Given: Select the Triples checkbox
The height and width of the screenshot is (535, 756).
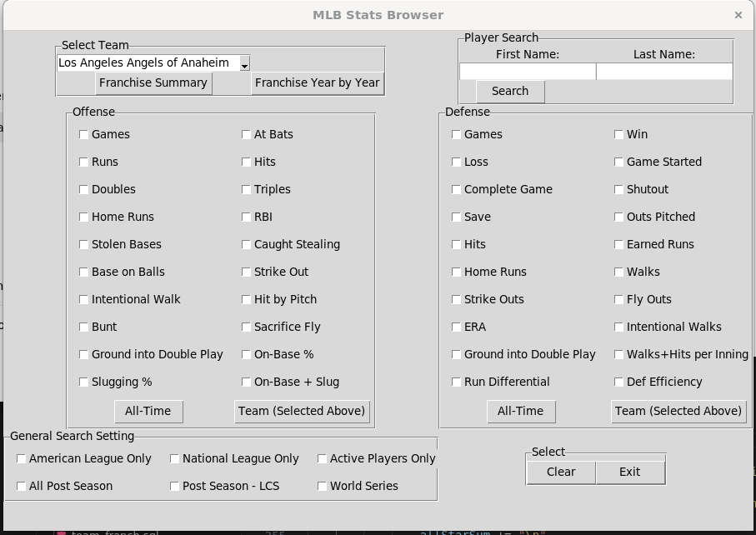Looking at the screenshot, I should tap(246, 189).
